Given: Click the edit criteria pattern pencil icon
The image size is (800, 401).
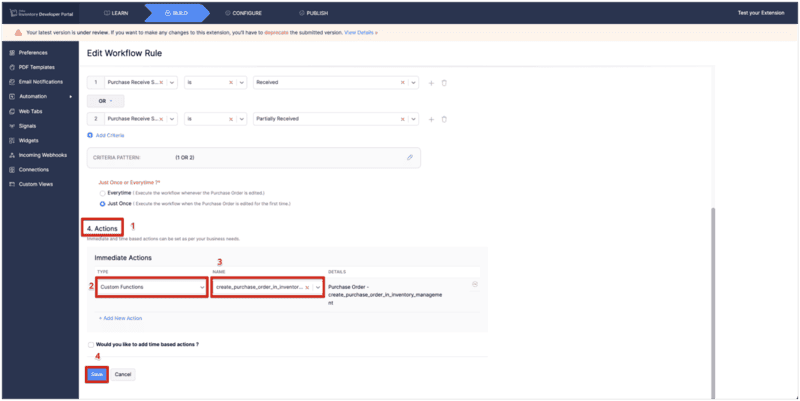Looking at the screenshot, I should [409, 158].
